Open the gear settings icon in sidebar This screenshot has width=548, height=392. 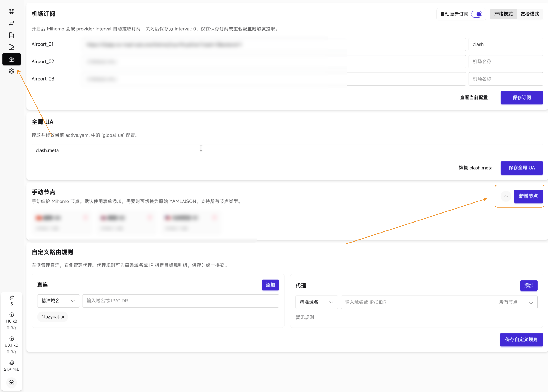[x=11, y=71]
